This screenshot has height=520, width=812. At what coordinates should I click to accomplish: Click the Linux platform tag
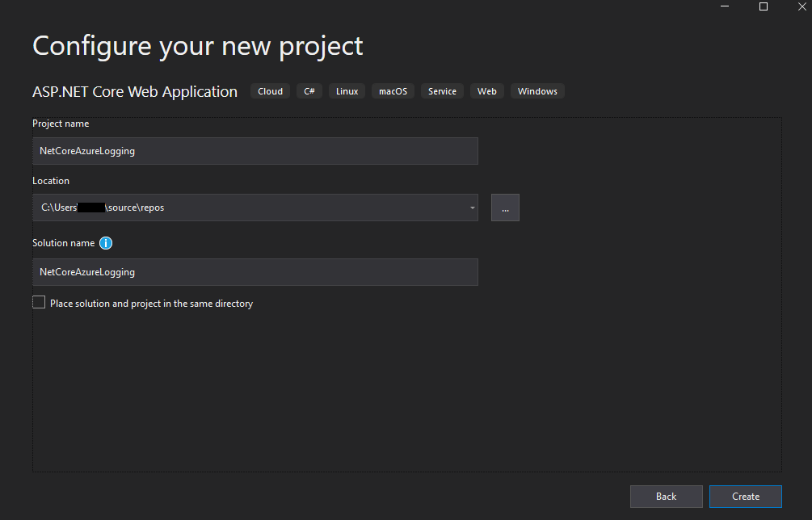click(x=347, y=91)
